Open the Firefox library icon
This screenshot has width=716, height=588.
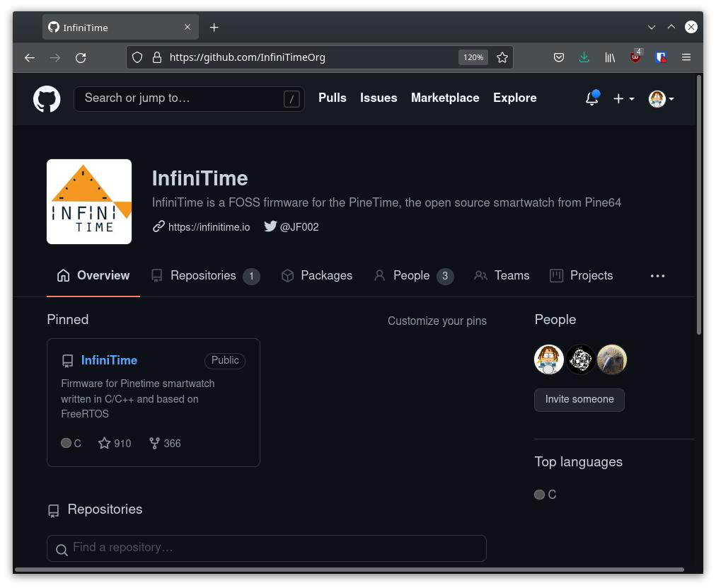point(610,57)
